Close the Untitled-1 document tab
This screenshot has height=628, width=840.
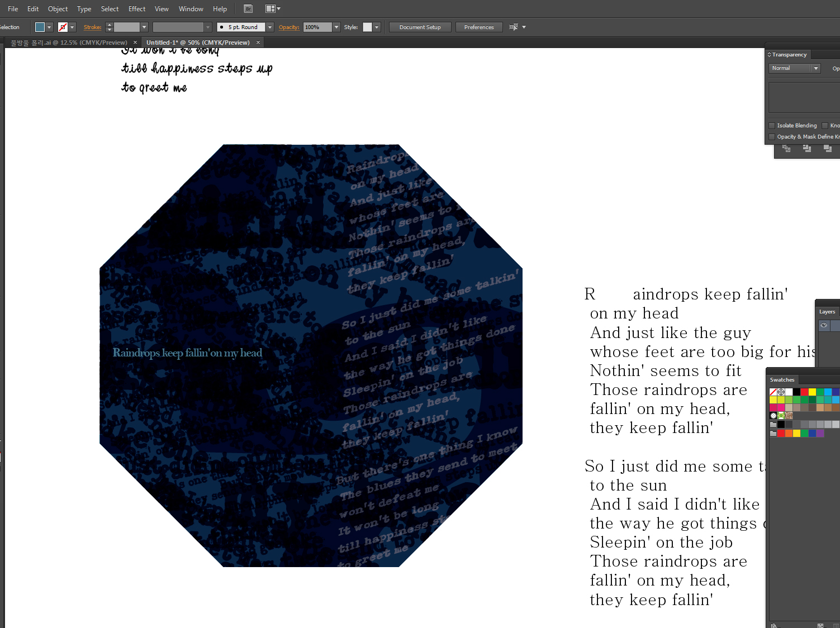click(258, 42)
